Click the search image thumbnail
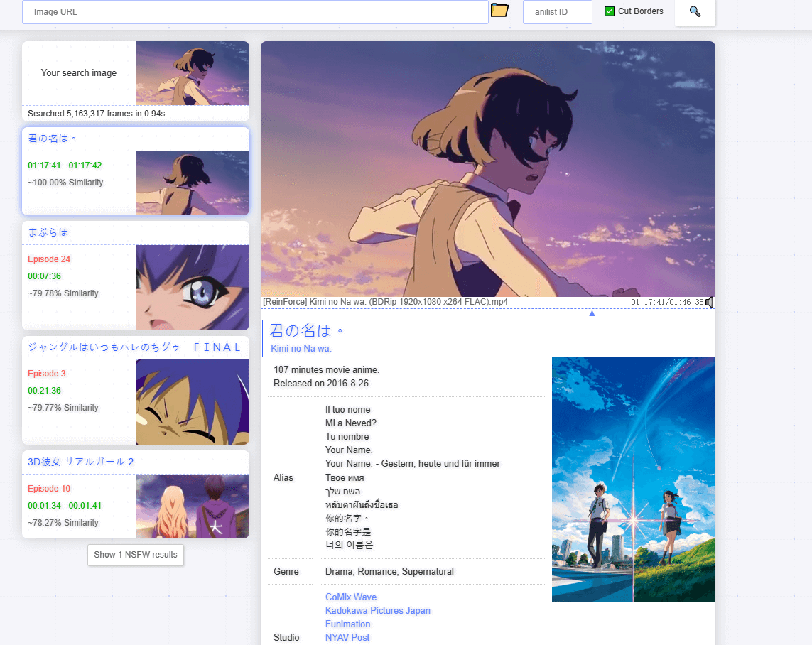Image resolution: width=812 pixels, height=645 pixels. (x=192, y=73)
